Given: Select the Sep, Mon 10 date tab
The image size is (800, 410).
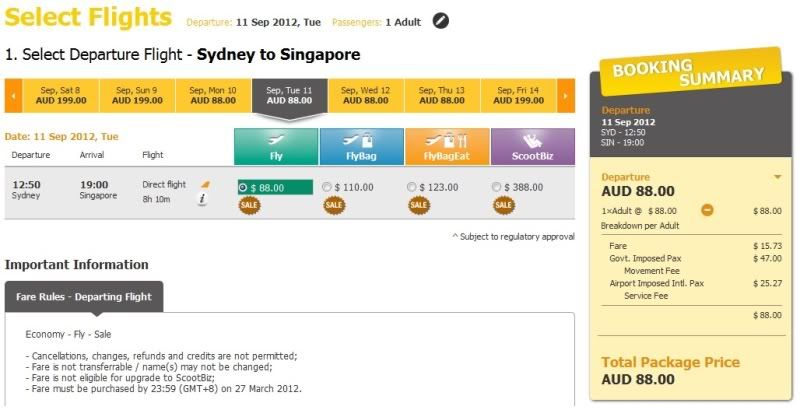Looking at the screenshot, I should [x=213, y=96].
